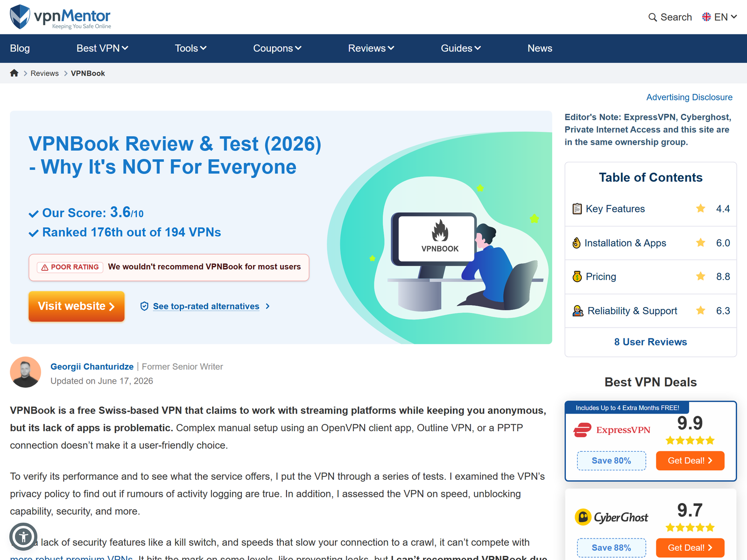Expand the Tools dropdown menu
This screenshot has height=560, width=747.
click(190, 48)
